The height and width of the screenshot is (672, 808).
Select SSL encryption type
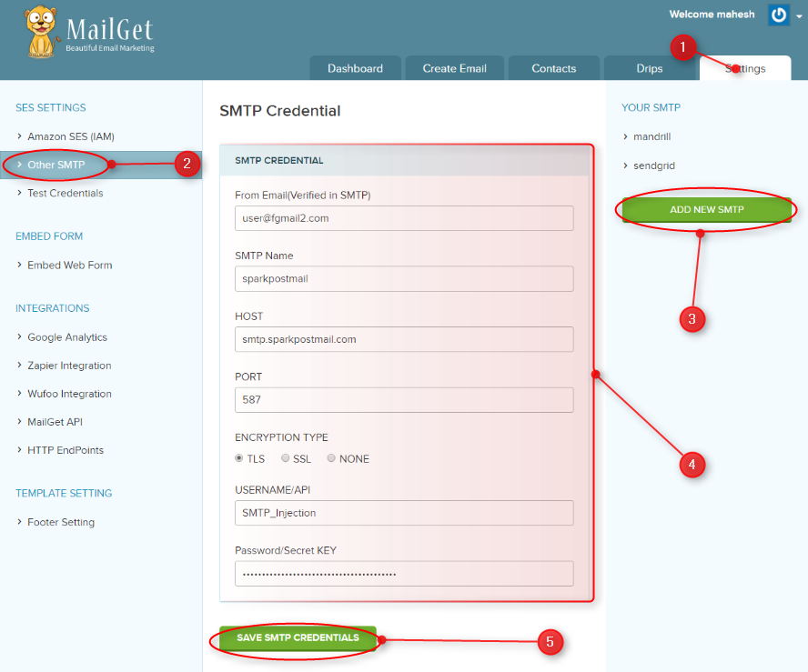tap(285, 458)
